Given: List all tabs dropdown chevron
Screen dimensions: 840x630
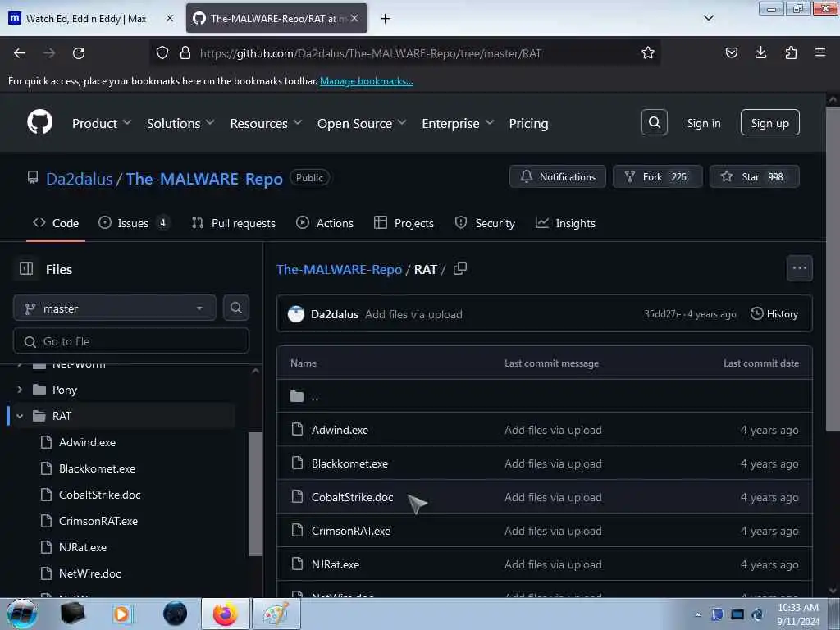Looking at the screenshot, I should [708, 18].
